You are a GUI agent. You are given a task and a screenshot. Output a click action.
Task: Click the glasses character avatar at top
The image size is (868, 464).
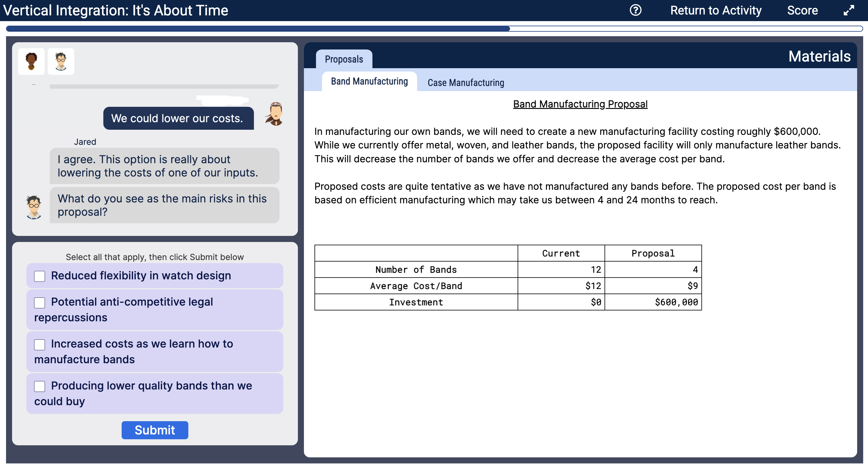[61, 61]
